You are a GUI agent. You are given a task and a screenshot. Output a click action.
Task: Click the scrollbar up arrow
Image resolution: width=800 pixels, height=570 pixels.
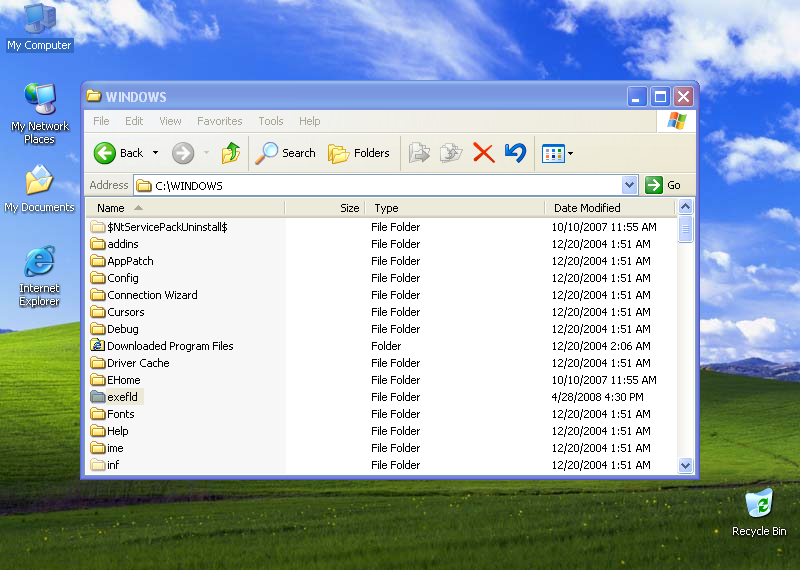685,207
